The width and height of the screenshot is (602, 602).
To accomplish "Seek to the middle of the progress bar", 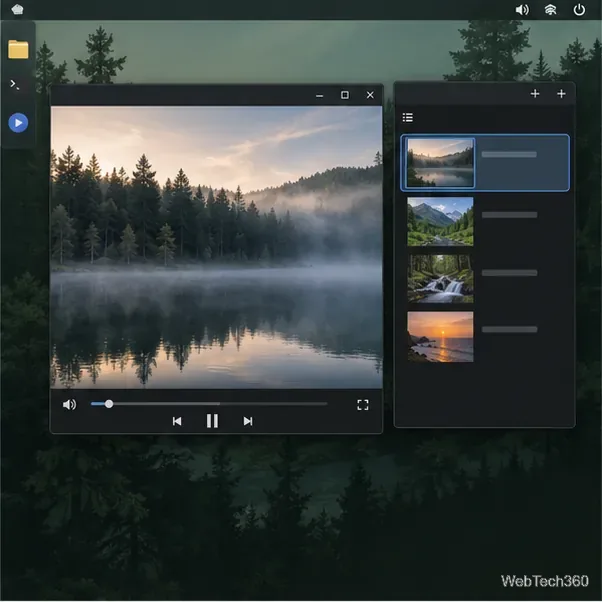I will [x=209, y=404].
